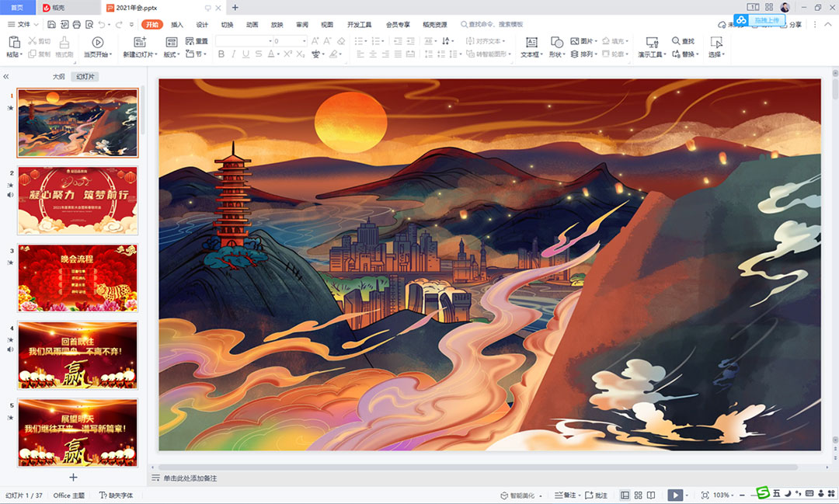Open the Insert (插入) ribbon tab
Viewport: 839px width, 504px height.
click(177, 25)
